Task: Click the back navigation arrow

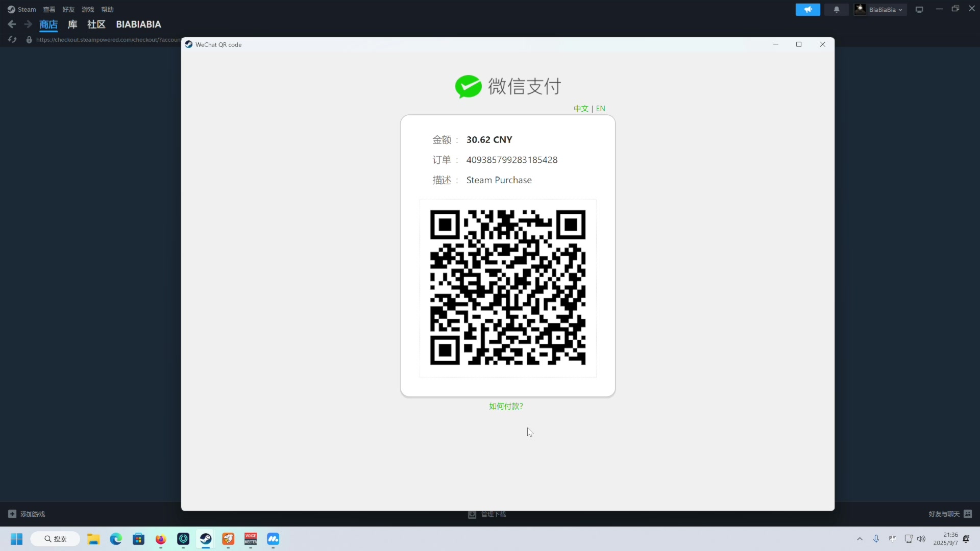Action: coord(12,24)
